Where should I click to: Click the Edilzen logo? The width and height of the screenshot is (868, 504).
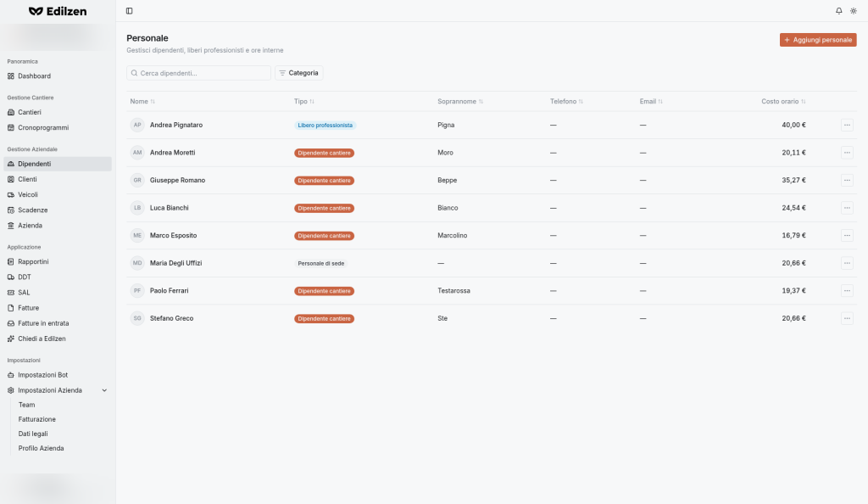pyautogui.click(x=58, y=11)
